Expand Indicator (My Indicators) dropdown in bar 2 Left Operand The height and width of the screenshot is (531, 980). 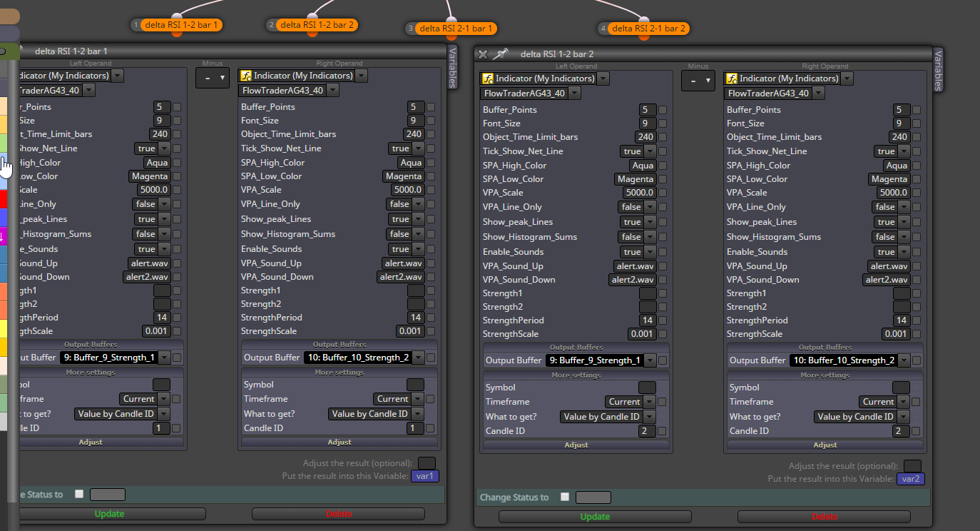[x=603, y=79]
